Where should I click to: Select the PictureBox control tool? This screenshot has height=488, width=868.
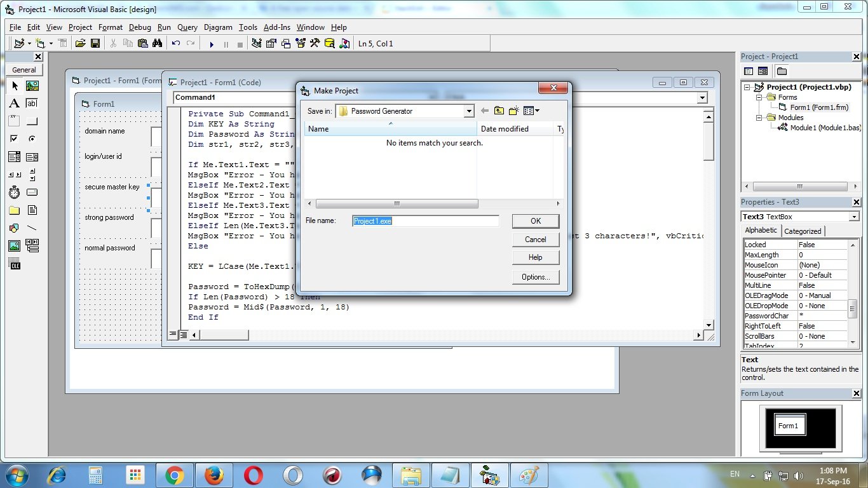(x=32, y=86)
